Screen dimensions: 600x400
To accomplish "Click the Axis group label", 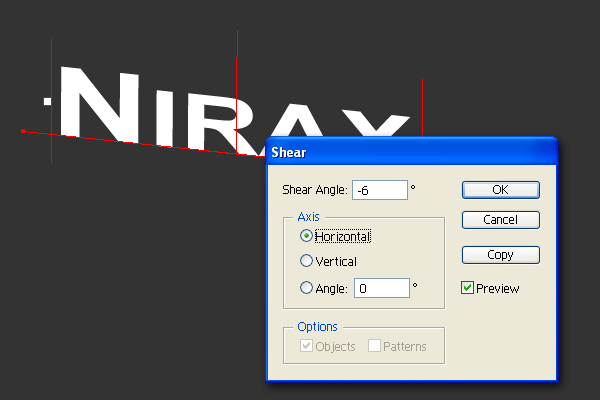I will pyautogui.click(x=308, y=217).
